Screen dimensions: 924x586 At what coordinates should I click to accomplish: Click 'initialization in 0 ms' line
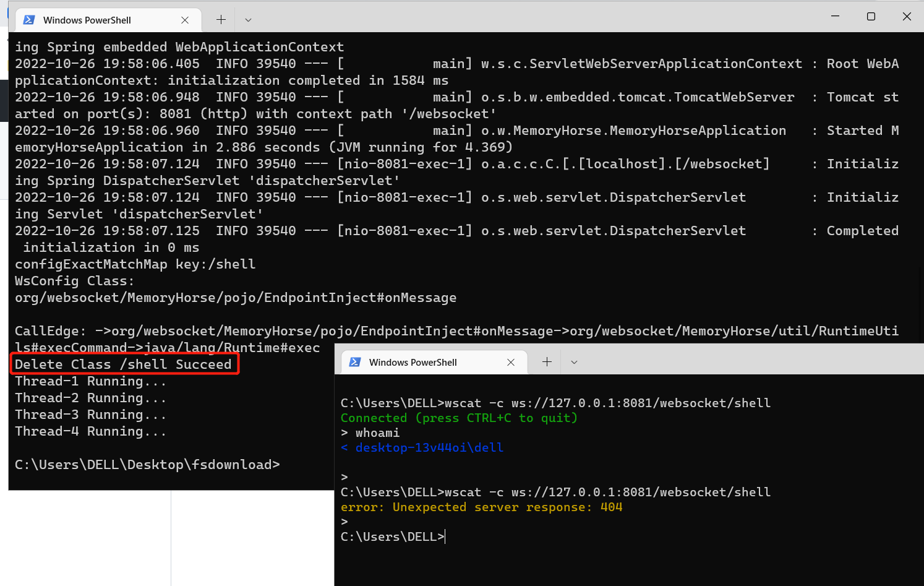(111, 248)
